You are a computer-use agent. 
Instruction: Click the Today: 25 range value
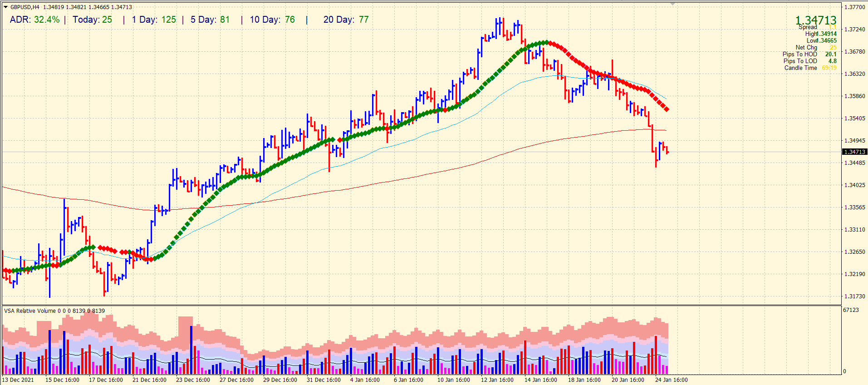92,20
